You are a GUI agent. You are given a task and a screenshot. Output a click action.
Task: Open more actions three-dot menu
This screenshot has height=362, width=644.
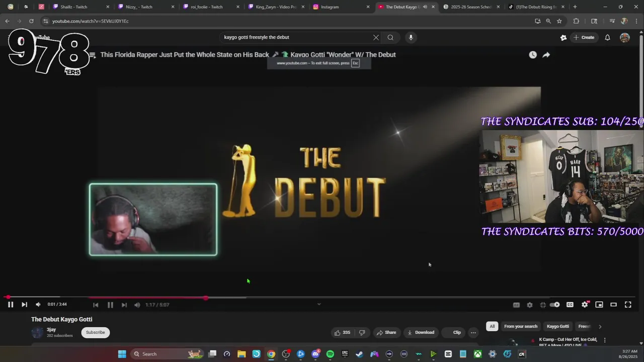tap(473, 332)
